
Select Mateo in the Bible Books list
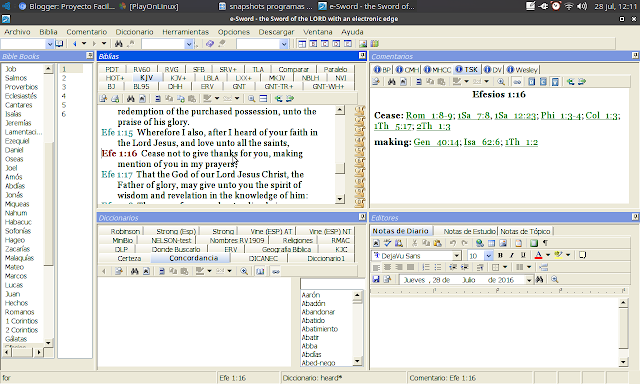(14, 267)
